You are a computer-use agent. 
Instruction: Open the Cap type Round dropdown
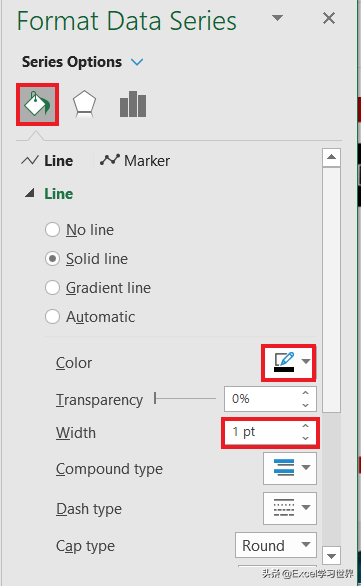(x=276, y=546)
